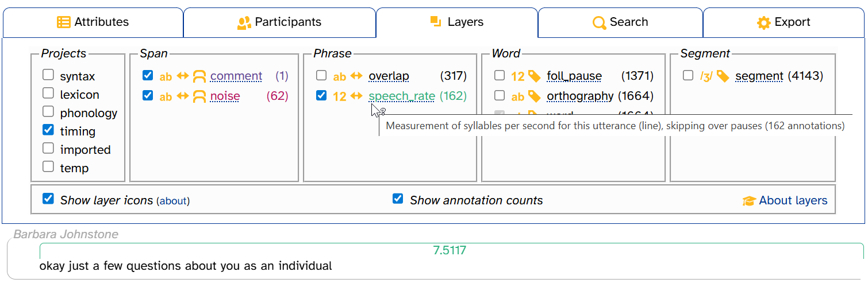Viewport: 868px width, 287px height.
Task: Disable Show annotation counts option
Action: (x=397, y=199)
